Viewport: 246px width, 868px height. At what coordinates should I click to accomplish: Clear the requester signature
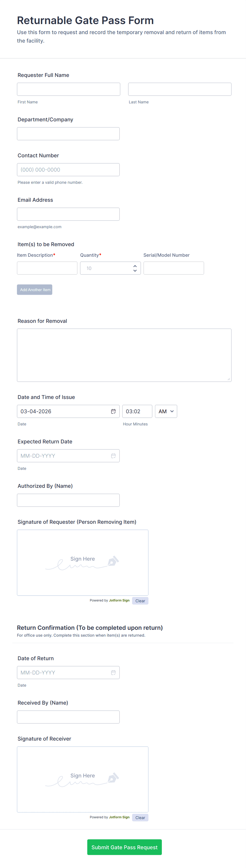tap(140, 600)
